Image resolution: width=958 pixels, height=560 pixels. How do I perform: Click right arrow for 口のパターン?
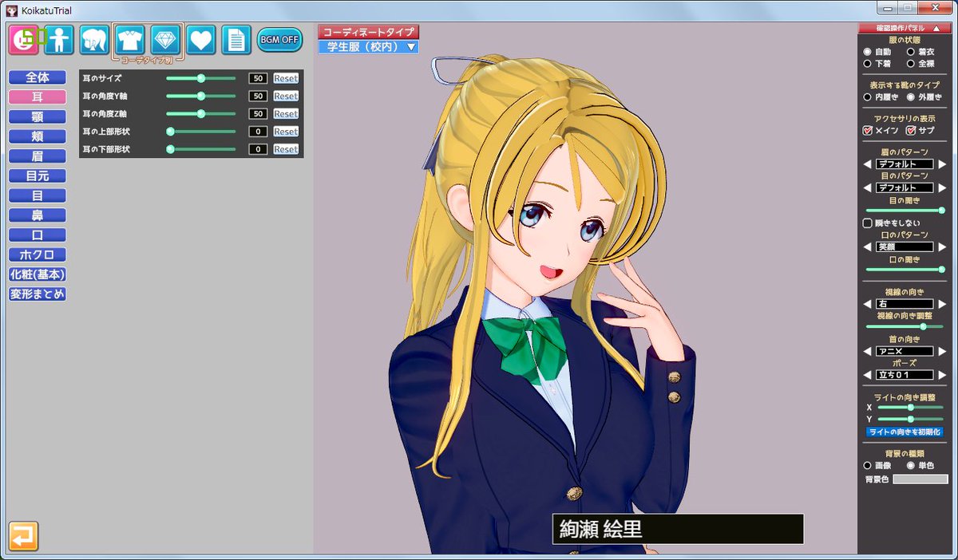pyautogui.click(x=942, y=247)
